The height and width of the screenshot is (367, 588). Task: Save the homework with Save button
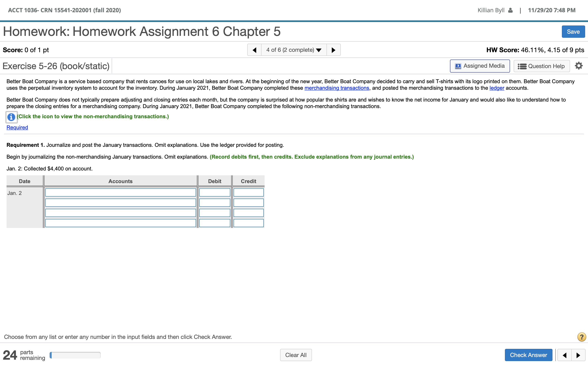(573, 32)
